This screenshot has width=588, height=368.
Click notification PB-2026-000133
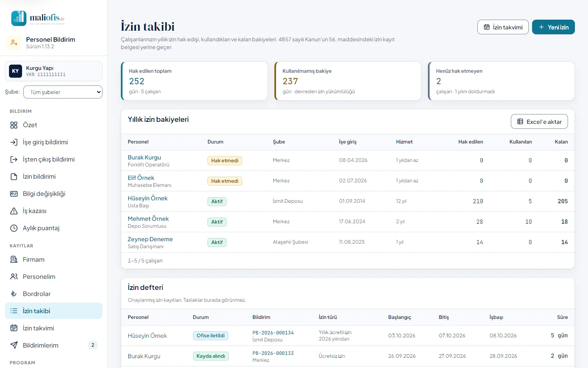point(273,353)
